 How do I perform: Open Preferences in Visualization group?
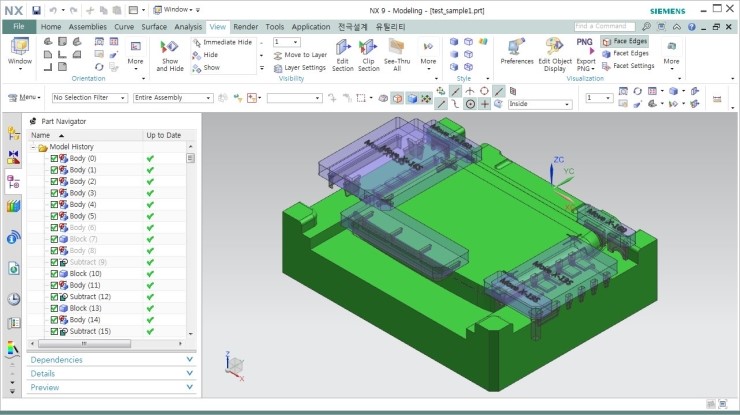(x=517, y=52)
